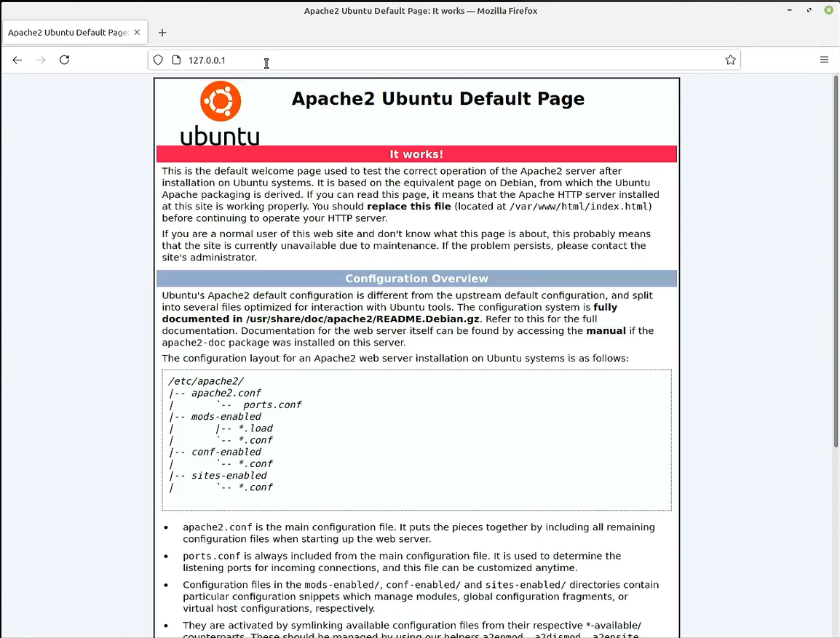The height and width of the screenshot is (638, 840).
Task: Click the Ubuntu logo image
Action: coord(220,113)
